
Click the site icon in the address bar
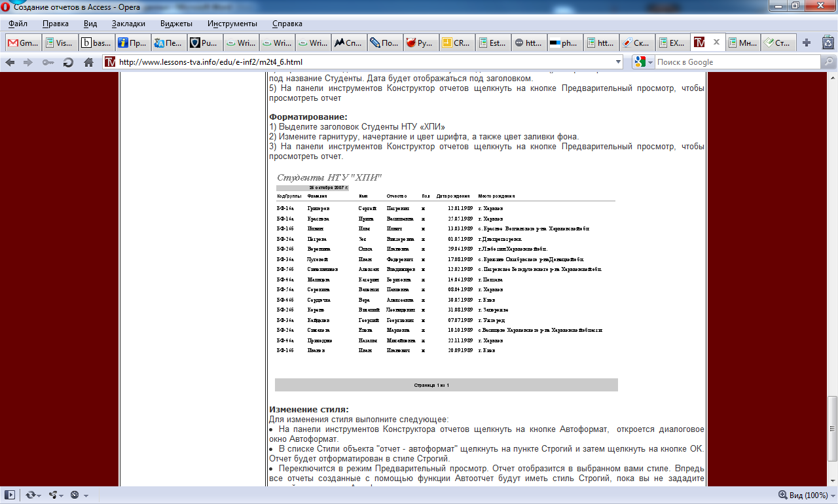click(x=110, y=62)
